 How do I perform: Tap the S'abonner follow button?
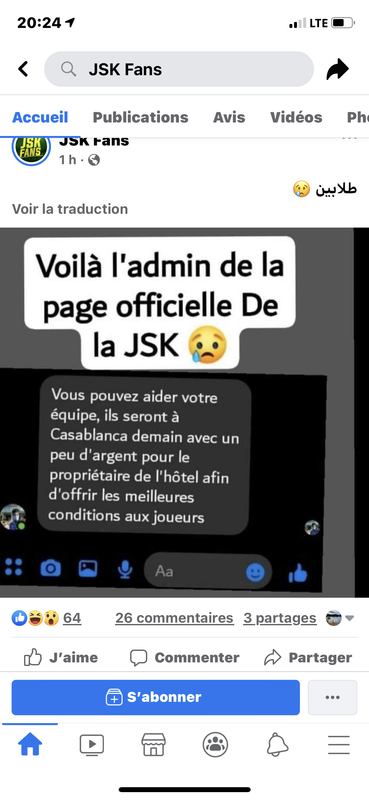(156, 697)
